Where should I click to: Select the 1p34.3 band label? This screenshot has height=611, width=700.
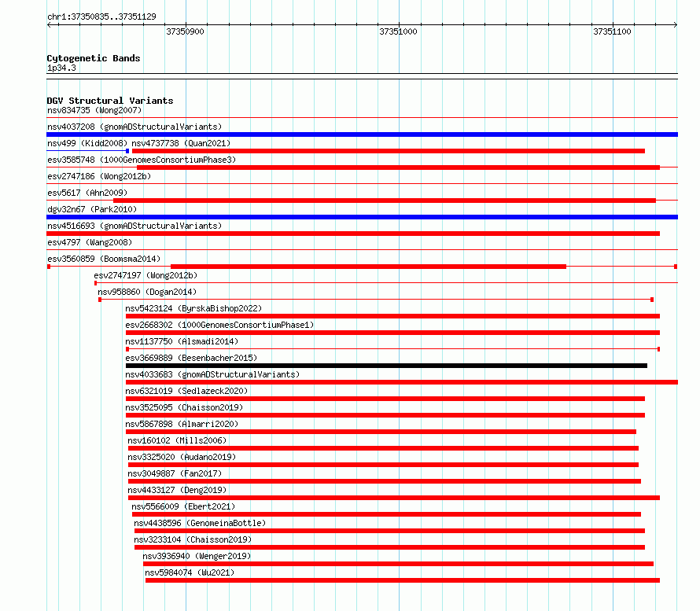(61, 68)
